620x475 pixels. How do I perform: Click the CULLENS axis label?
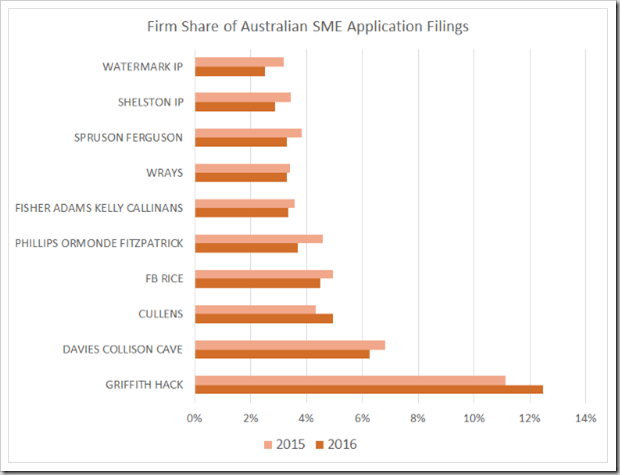coord(161,314)
